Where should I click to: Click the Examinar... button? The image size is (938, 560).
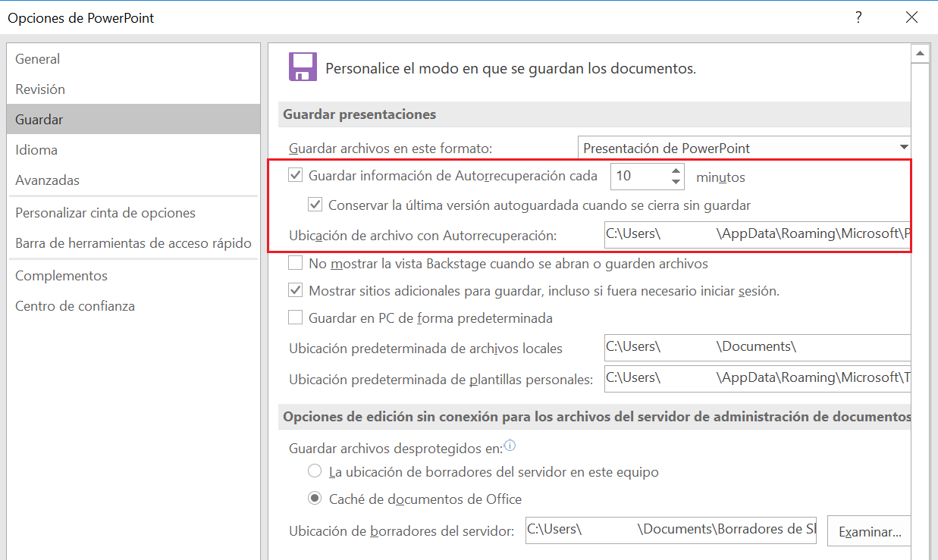point(869,532)
